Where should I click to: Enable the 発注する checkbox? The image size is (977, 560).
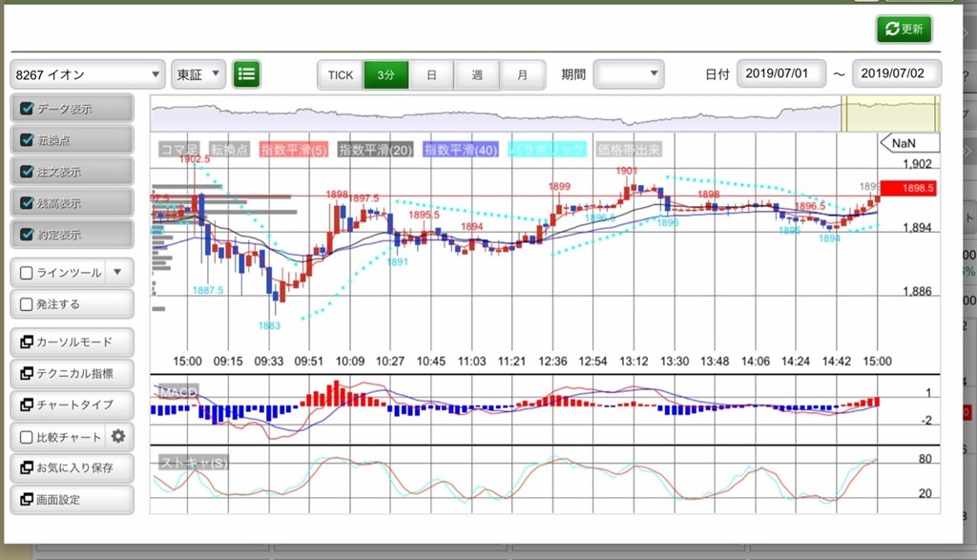click(x=27, y=304)
